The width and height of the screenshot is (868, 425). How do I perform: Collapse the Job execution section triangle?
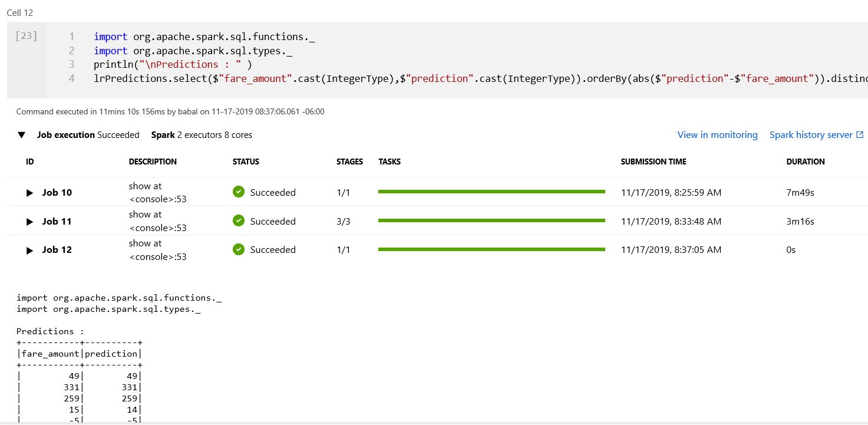tap(22, 135)
